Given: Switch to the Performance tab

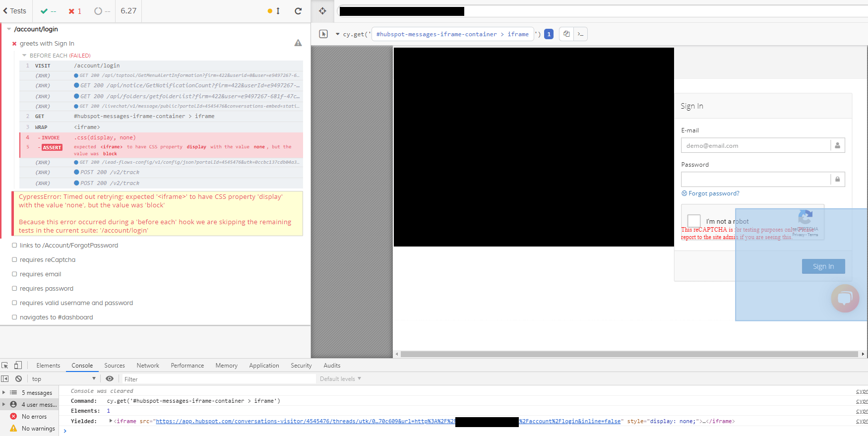Looking at the screenshot, I should click(x=187, y=366).
